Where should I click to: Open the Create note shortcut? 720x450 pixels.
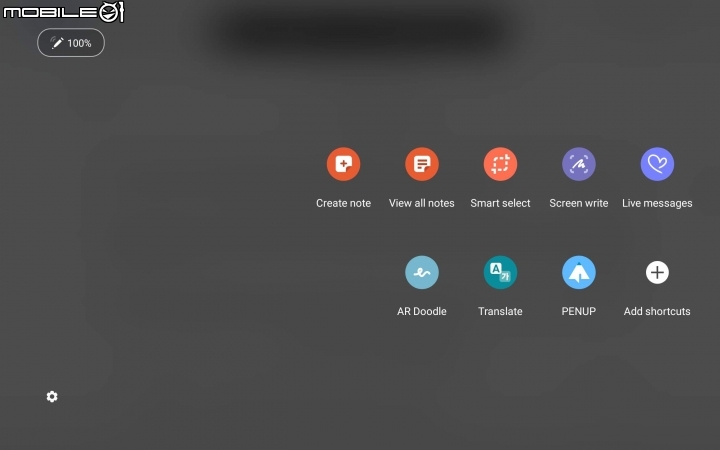coord(343,164)
